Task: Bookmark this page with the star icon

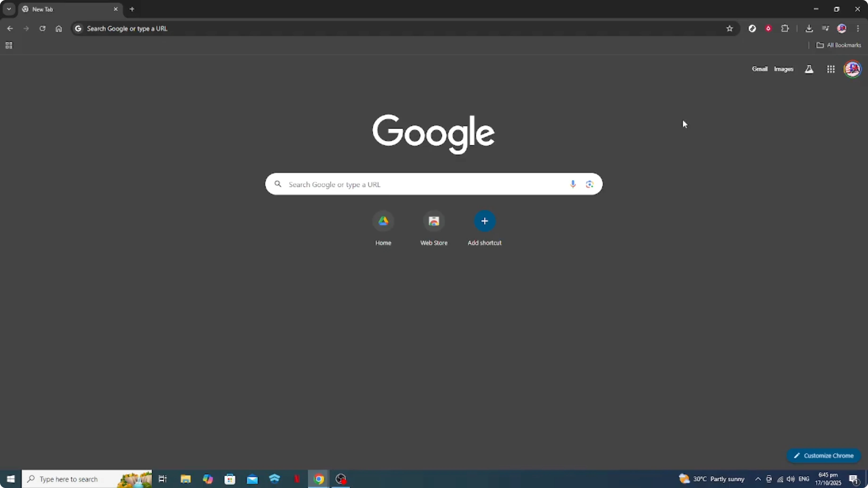Action: point(730,29)
